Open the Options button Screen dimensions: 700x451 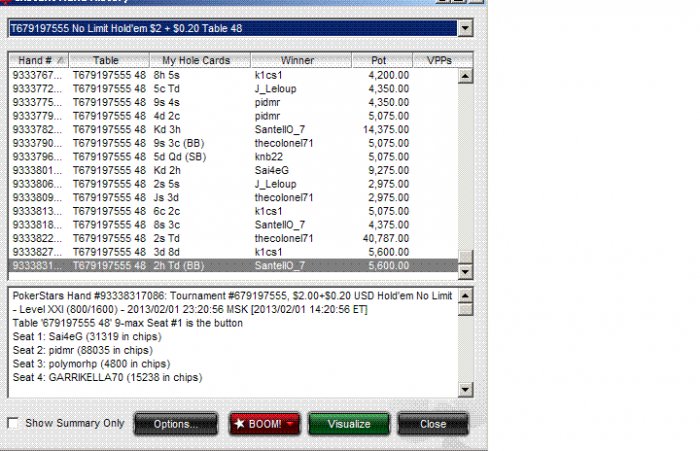pyautogui.click(x=176, y=424)
